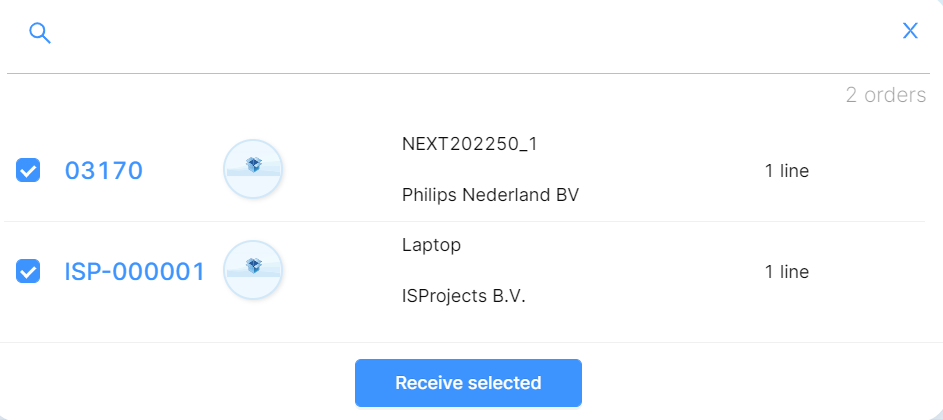Click "1 line" on order 03170 row
Image resolution: width=943 pixels, height=420 pixels.
tap(787, 171)
